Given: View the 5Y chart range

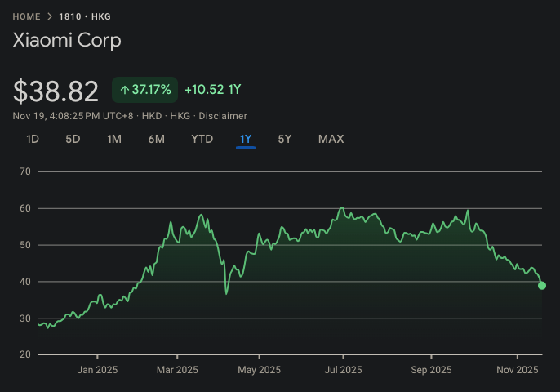Looking at the screenshot, I should [x=285, y=139].
